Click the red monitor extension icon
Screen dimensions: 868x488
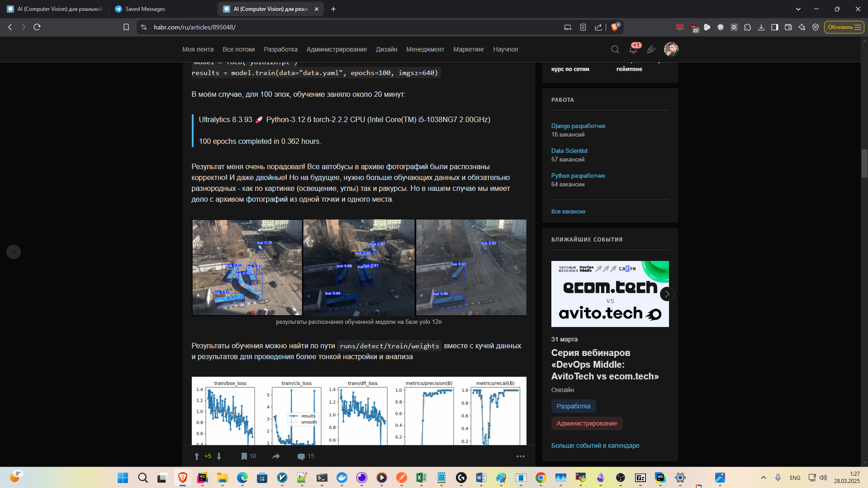click(x=680, y=27)
